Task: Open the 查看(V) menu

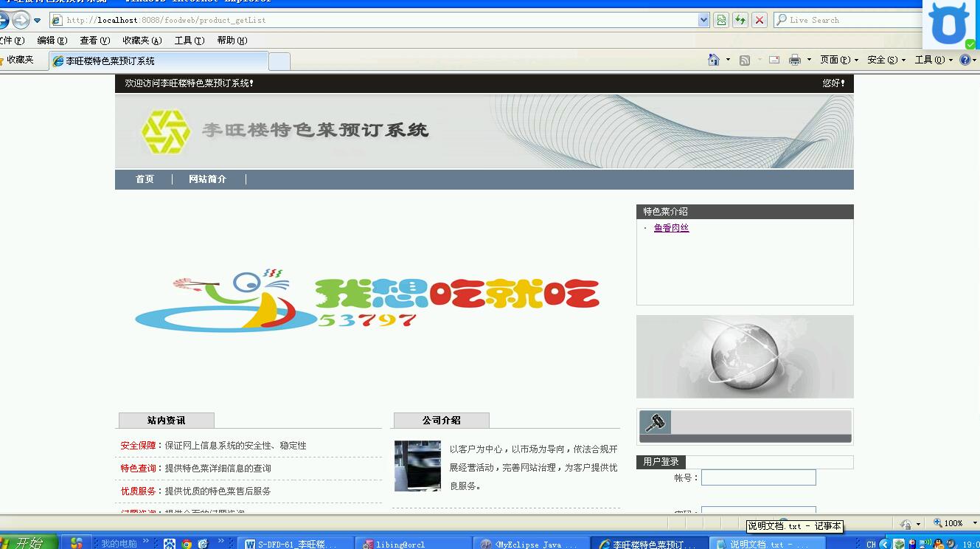Action: coord(94,41)
